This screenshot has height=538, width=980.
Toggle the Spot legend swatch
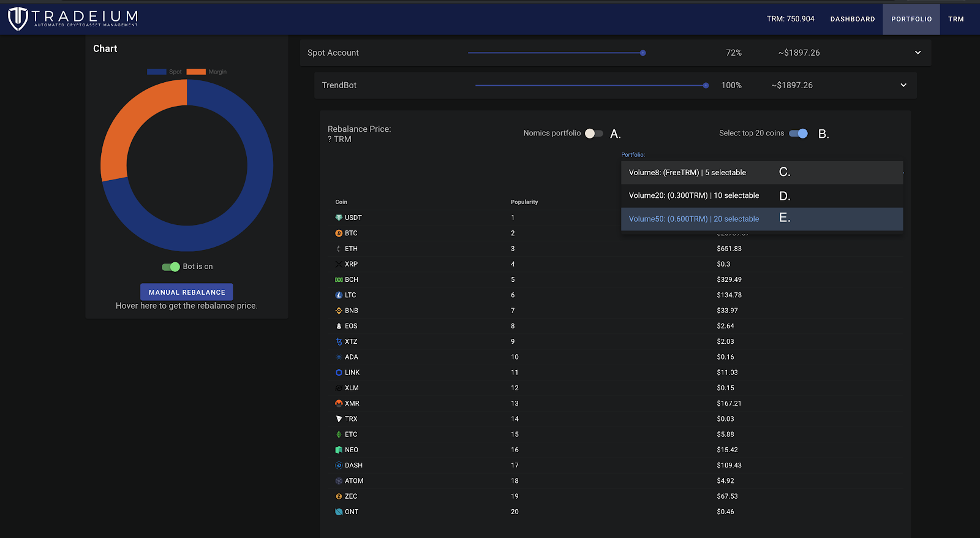click(x=157, y=72)
